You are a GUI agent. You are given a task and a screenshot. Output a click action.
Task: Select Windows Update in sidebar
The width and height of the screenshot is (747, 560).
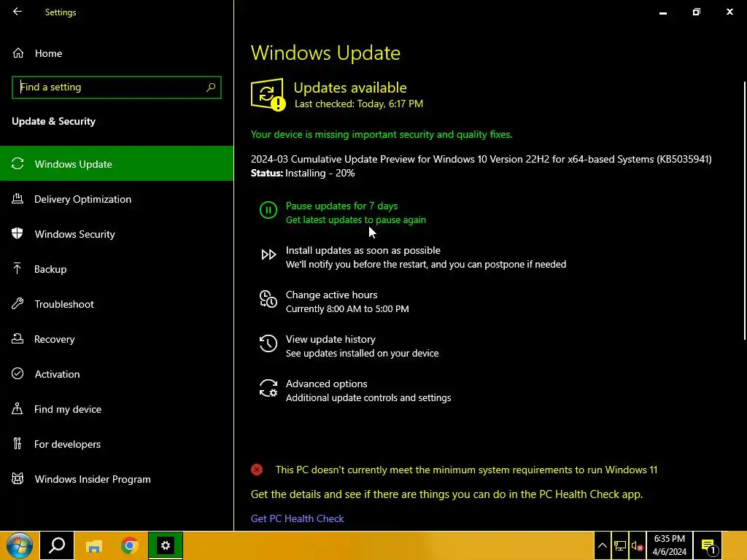pyautogui.click(x=117, y=164)
